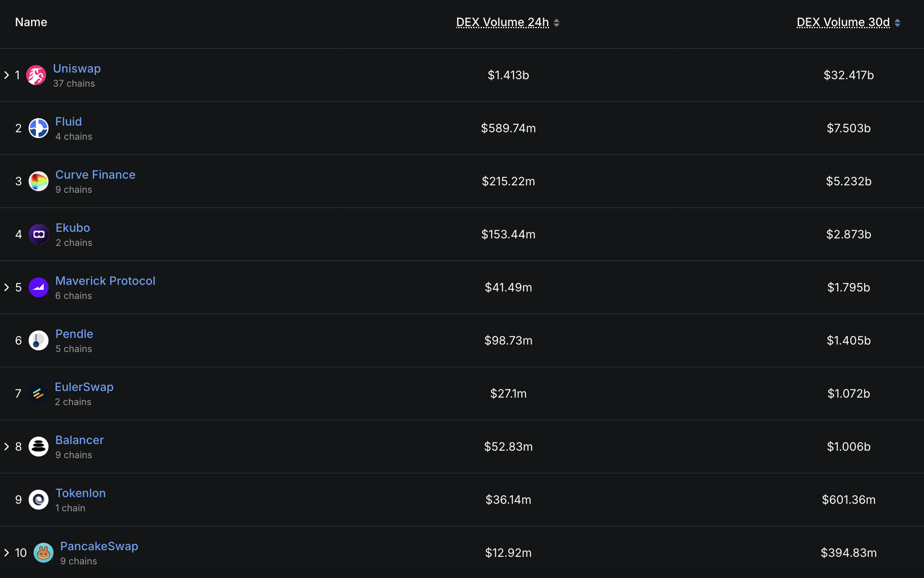
Task: Click the Balancer stacked-stones logo
Action: pyautogui.click(x=38, y=446)
